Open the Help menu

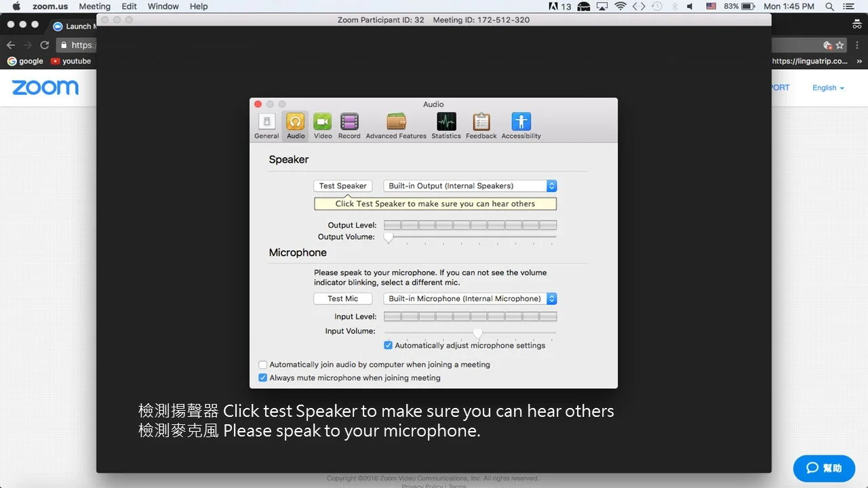coord(199,6)
